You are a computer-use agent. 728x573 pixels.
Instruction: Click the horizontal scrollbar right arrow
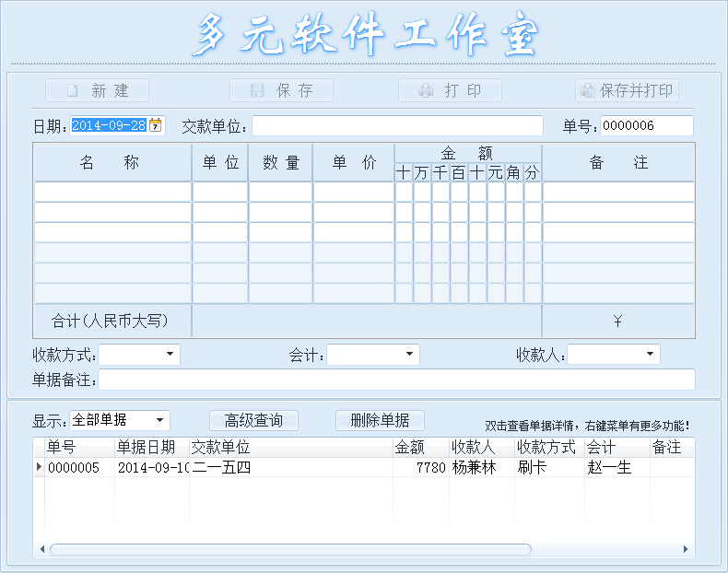(x=686, y=550)
